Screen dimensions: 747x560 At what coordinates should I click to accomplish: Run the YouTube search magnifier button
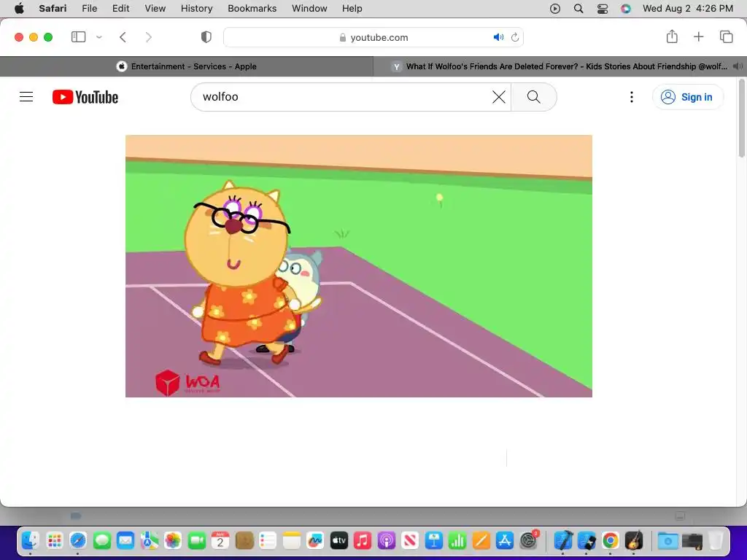533,97
